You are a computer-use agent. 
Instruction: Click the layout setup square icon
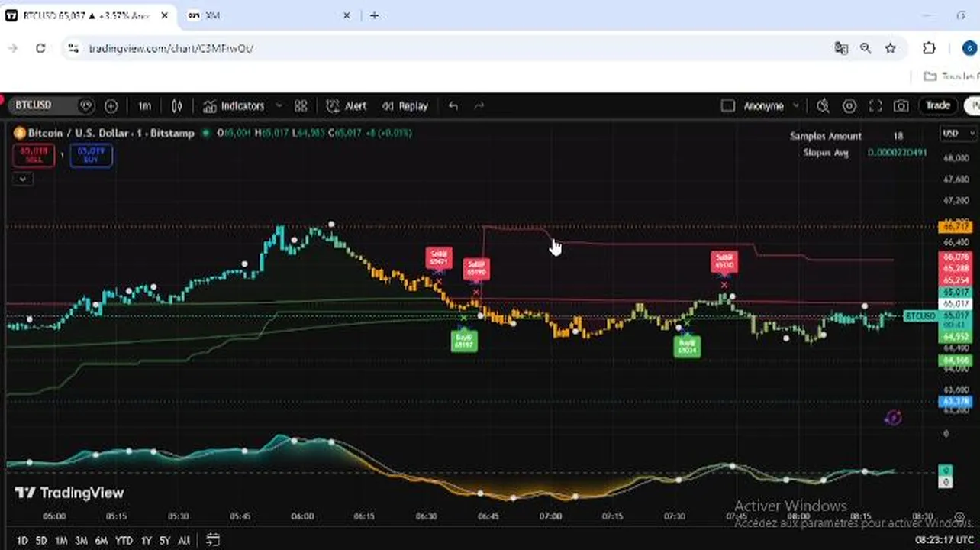[727, 106]
